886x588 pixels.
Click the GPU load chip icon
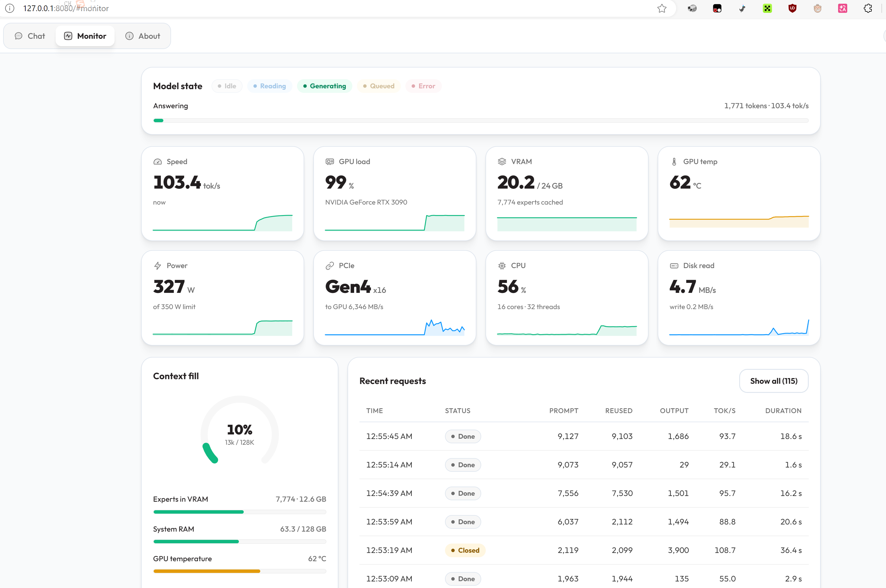tap(330, 162)
